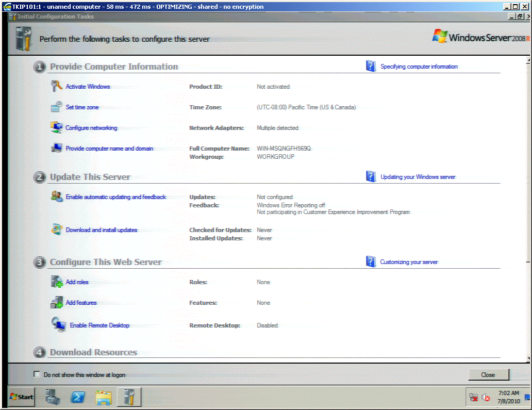
Task: Launch Windows PowerShell from the taskbar
Action: (78, 397)
